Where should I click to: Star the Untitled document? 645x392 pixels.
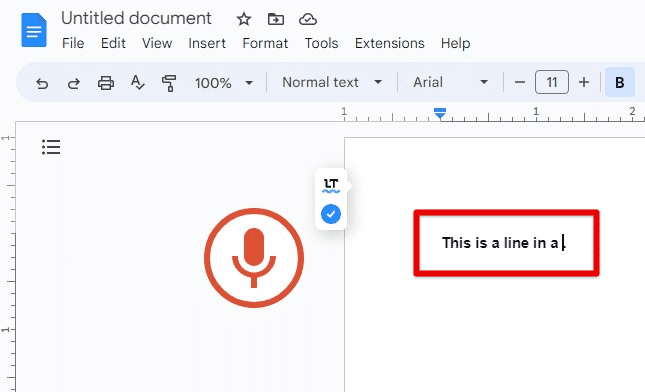click(244, 19)
